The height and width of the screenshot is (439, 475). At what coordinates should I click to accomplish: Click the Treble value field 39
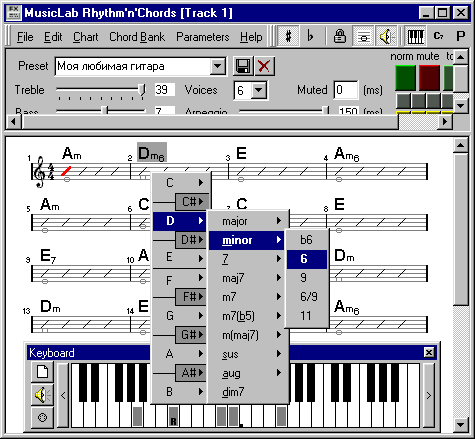click(165, 90)
